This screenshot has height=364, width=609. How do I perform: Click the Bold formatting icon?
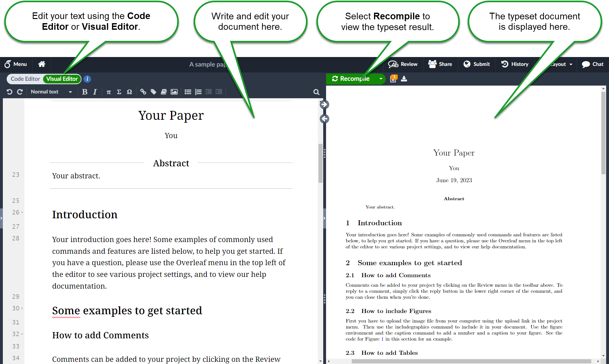coord(84,92)
